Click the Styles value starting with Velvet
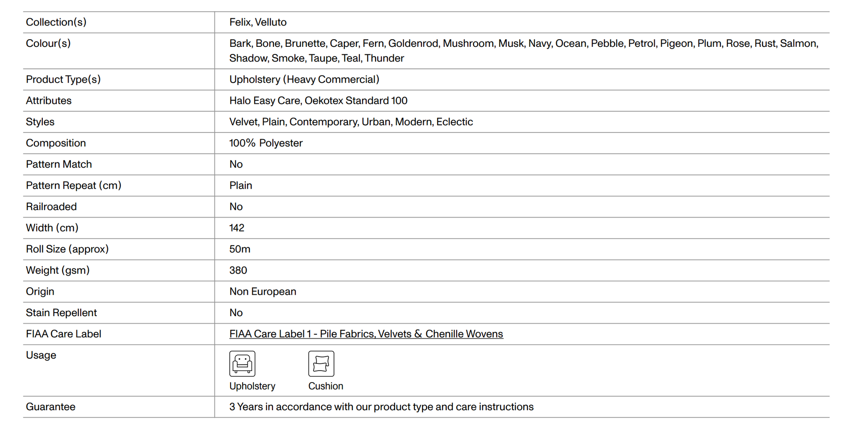This screenshot has height=429, width=868. click(x=351, y=122)
